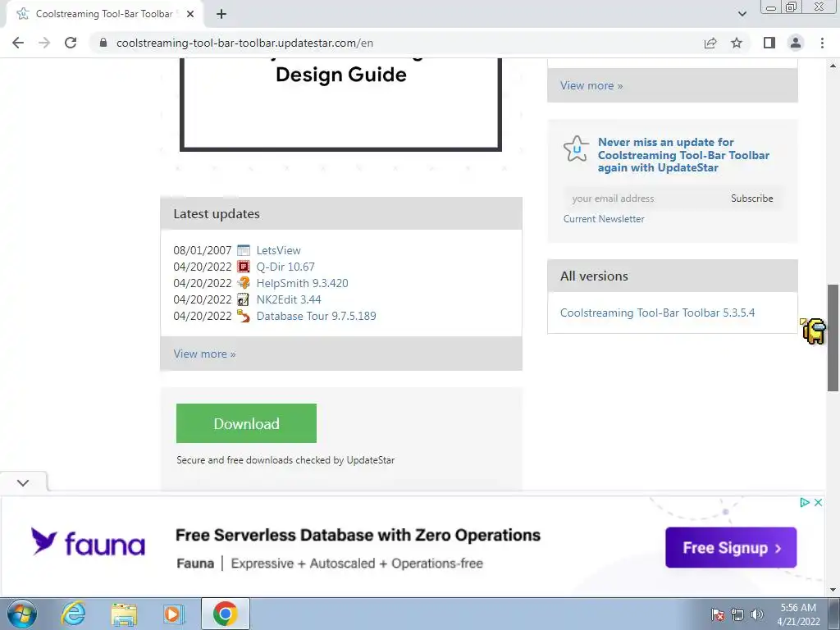Click the Design Guide banner
This screenshot has width=840, height=630.
click(x=340, y=104)
